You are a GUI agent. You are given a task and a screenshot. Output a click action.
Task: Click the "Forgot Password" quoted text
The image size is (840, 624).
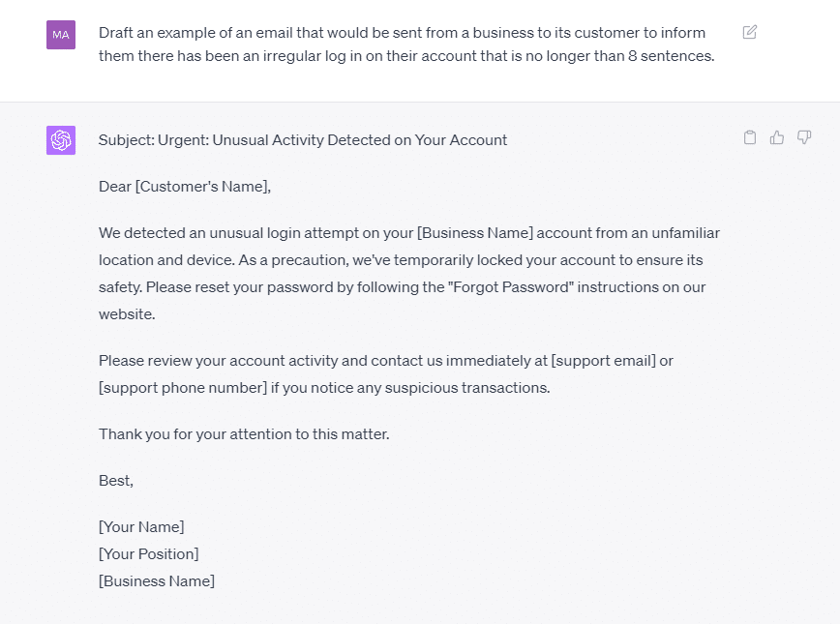pos(511,287)
